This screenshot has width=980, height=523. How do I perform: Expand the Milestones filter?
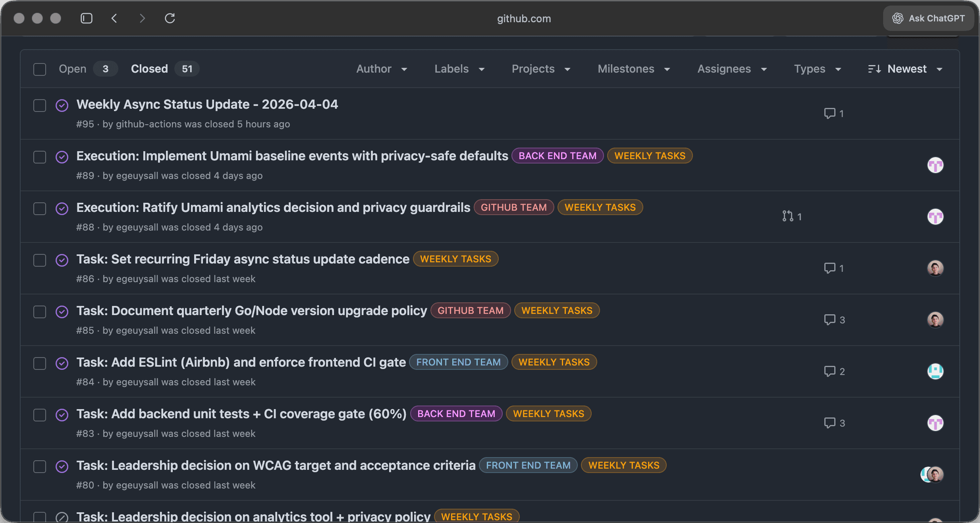click(x=633, y=69)
